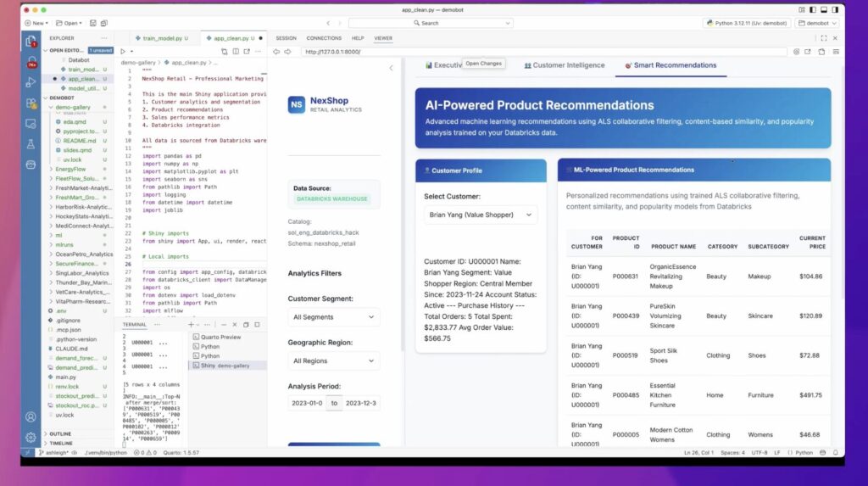Open the Geographic Region dropdown
This screenshot has height=486, width=868.
(x=334, y=360)
